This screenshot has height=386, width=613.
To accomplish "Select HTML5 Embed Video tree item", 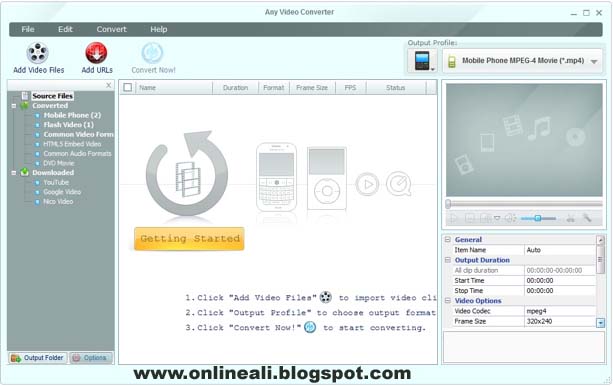I will pyautogui.click(x=72, y=144).
